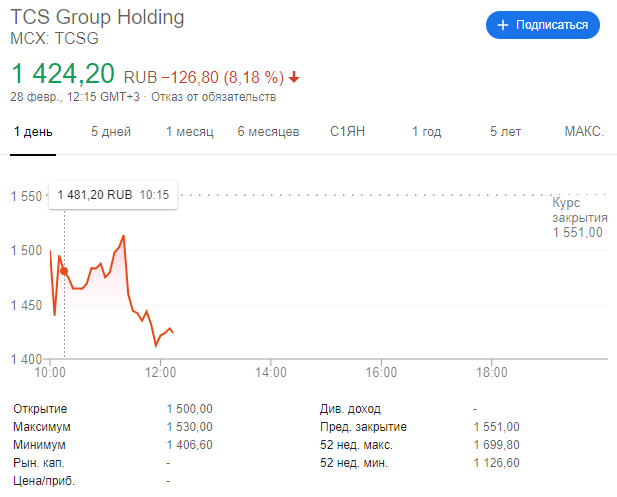Open the 1 месяц chart range
This screenshot has height=497, width=617.
click(190, 131)
